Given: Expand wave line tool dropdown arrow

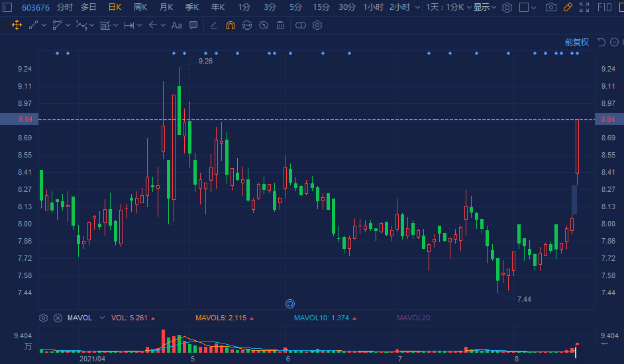Looking at the screenshot, I should click(x=91, y=25).
